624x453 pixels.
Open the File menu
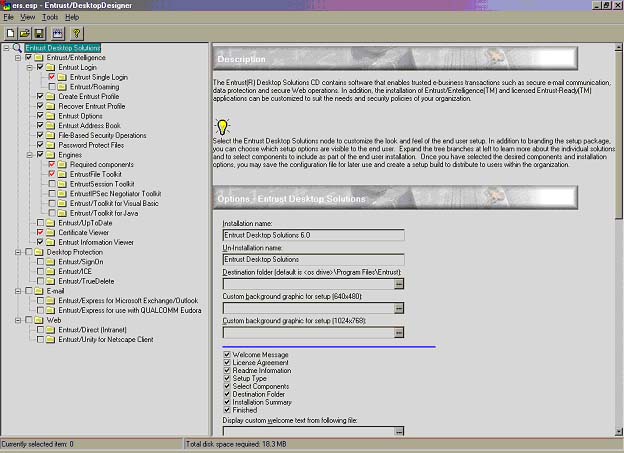point(8,17)
